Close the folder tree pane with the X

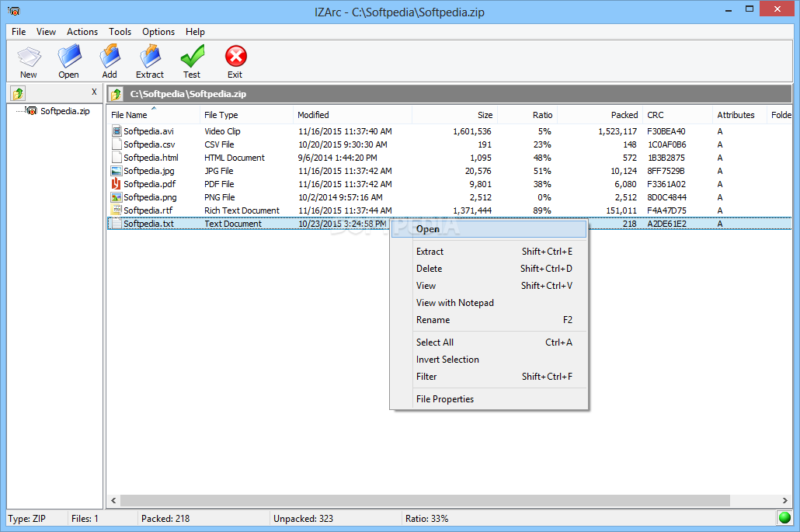[94, 92]
